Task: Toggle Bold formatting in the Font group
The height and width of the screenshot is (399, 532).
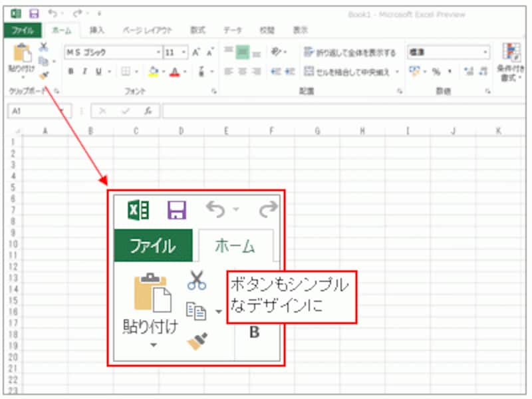Action: [71, 72]
